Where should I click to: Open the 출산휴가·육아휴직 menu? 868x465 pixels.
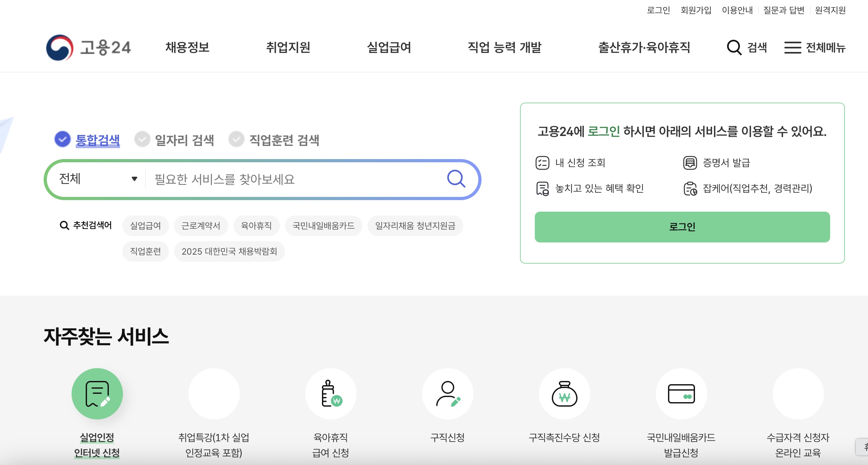tap(644, 47)
